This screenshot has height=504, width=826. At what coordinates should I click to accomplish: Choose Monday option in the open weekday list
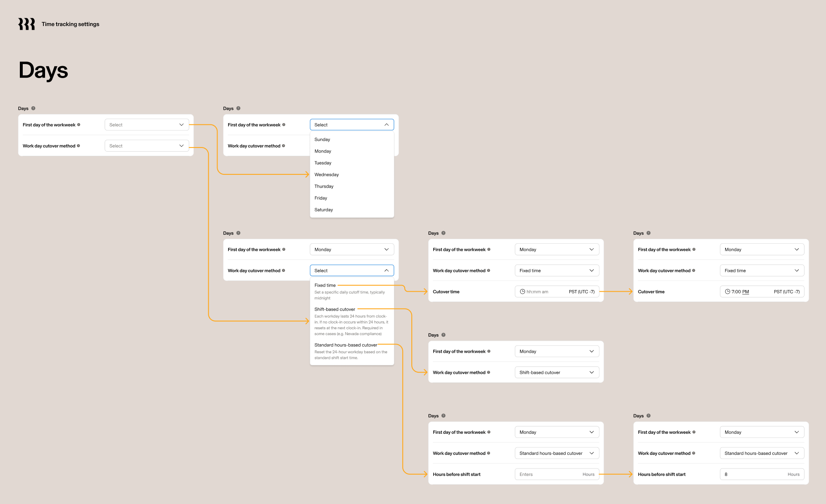352,151
